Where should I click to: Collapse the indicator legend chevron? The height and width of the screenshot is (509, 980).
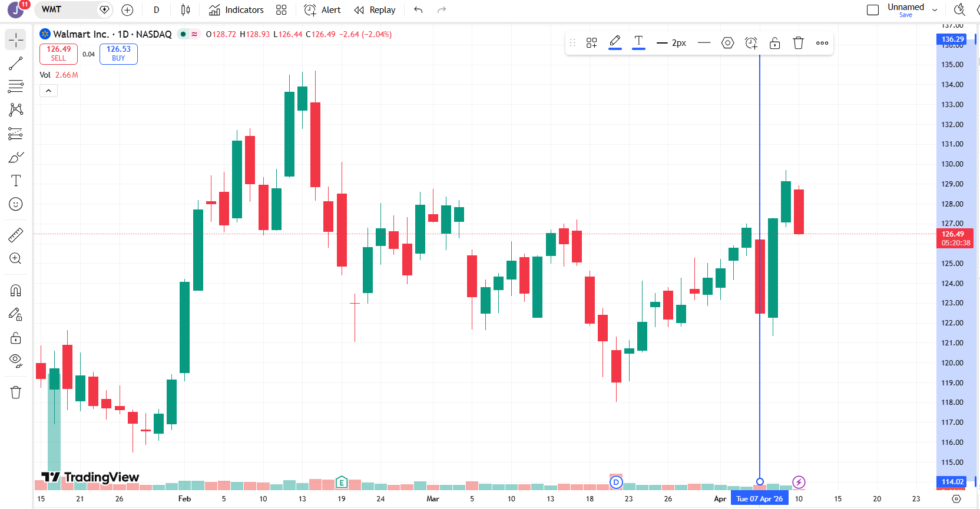click(48, 91)
